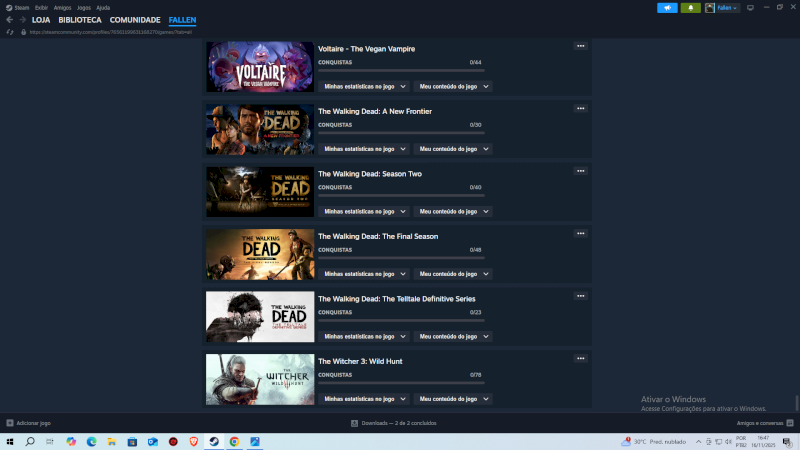Click the browser back arrow in Steam
Screen dimensions: 800x450
[9, 20]
